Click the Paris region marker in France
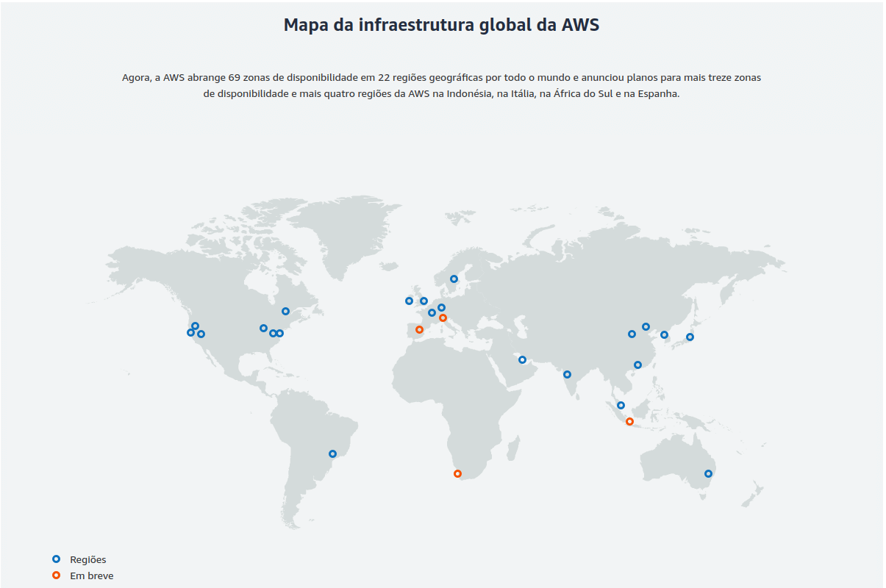The height and width of the screenshot is (588, 886). point(432,312)
